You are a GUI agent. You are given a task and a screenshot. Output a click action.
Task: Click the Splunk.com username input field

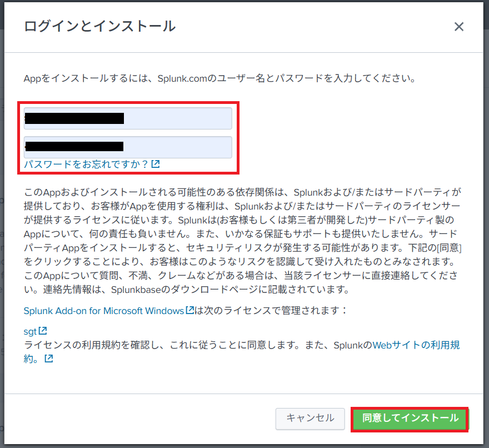pyautogui.click(x=128, y=118)
